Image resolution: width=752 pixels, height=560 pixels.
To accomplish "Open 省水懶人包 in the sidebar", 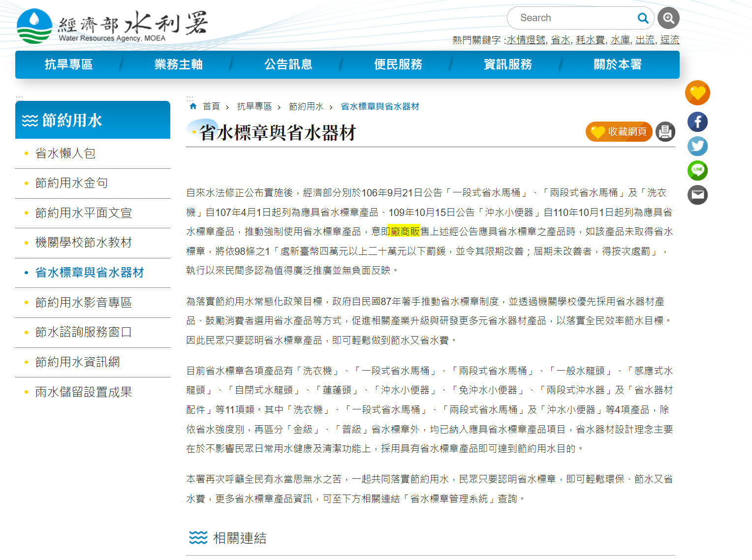I will click(x=65, y=154).
